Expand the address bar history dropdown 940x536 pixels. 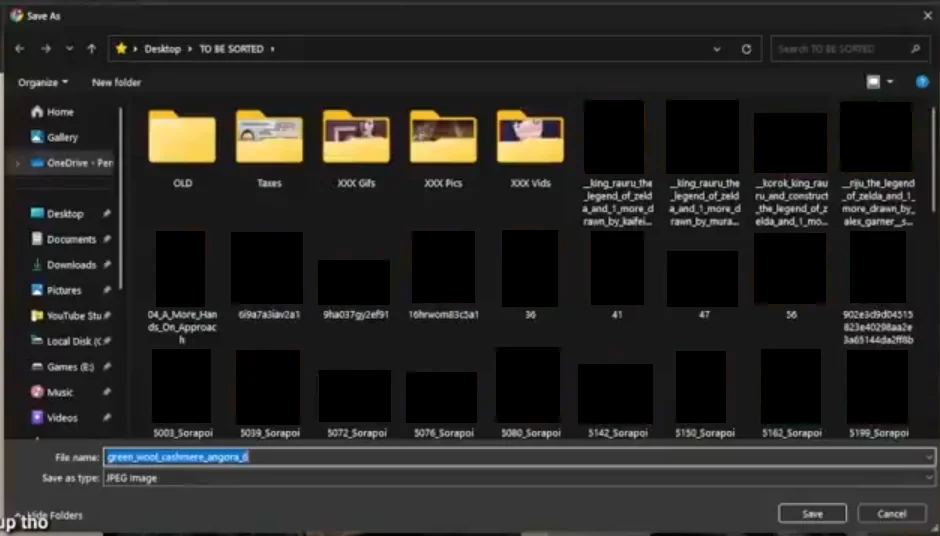[x=717, y=49]
